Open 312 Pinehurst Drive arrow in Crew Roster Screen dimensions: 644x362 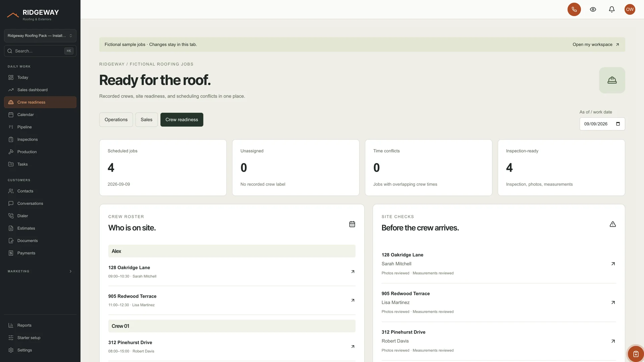tap(353, 347)
